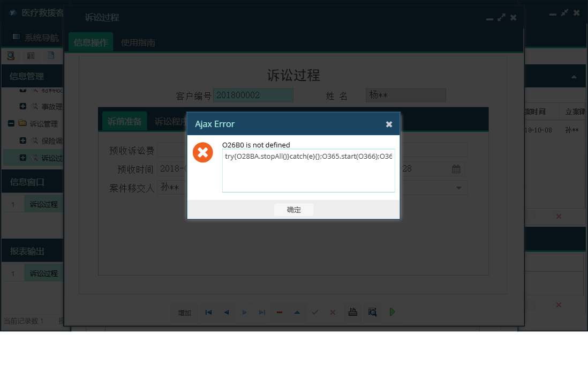The width and height of the screenshot is (588, 378).
Task: Jump to the first record navigation icon
Action: tap(208, 312)
